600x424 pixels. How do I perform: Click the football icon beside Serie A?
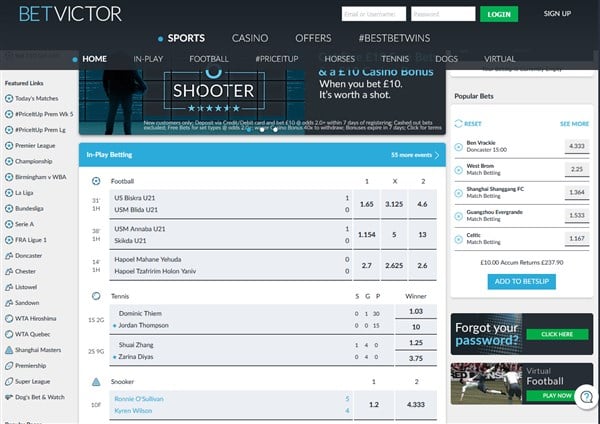[x=9, y=224]
